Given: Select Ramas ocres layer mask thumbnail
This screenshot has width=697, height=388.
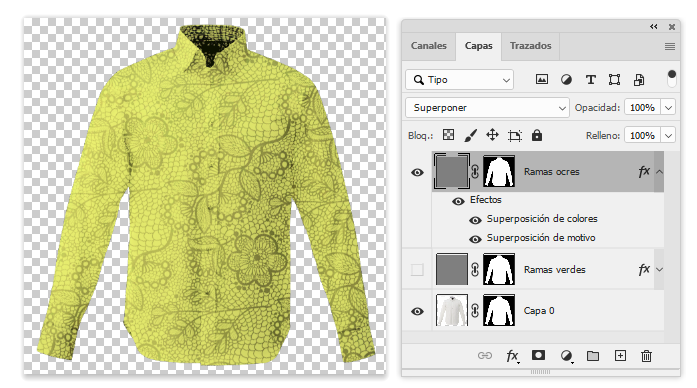Looking at the screenshot, I should point(499,171).
